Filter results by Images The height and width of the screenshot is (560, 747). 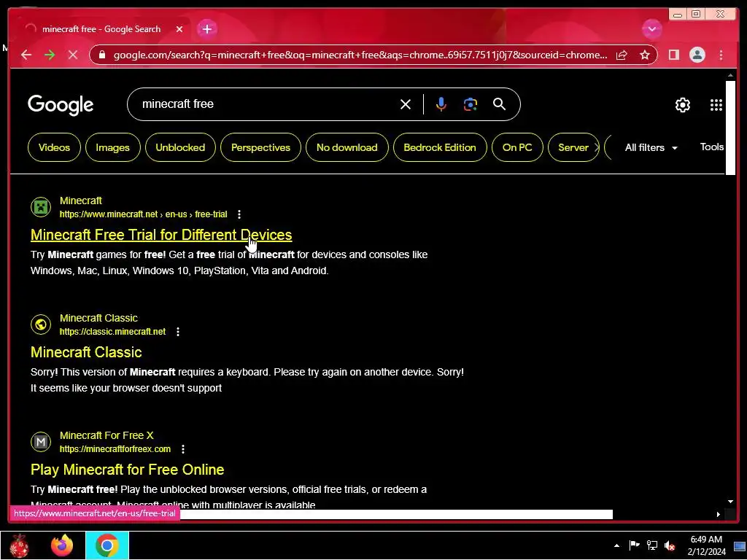click(112, 147)
